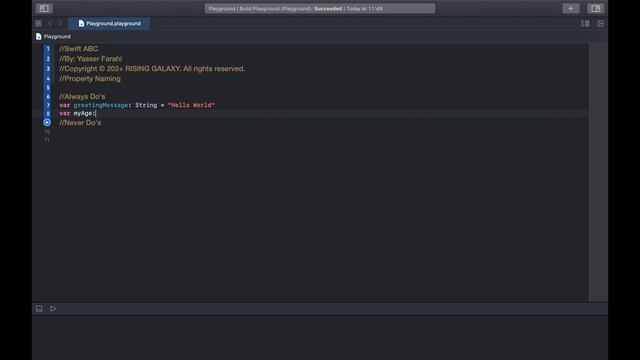The height and width of the screenshot is (360, 640).
Task: Select the Playground.playground tab
Action: pos(109,23)
